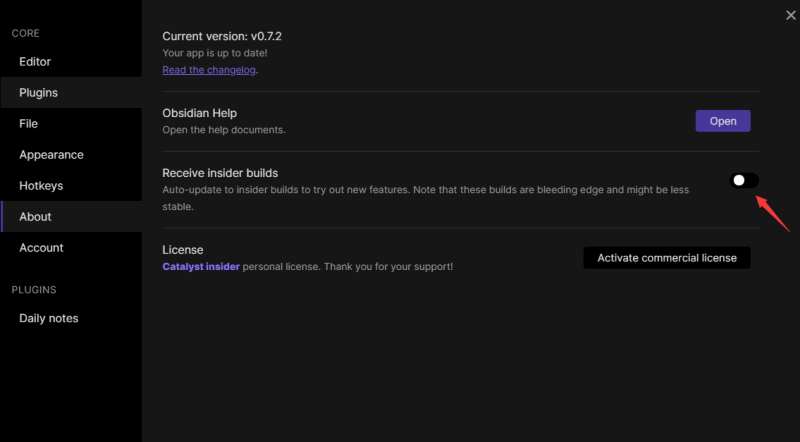Click the CORE section header
Image resolution: width=800 pixels, height=442 pixels.
click(25, 34)
